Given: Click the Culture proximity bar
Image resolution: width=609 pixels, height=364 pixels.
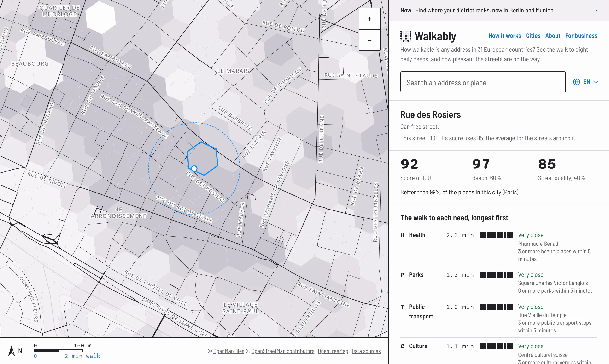Looking at the screenshot, I should (496, 346).
